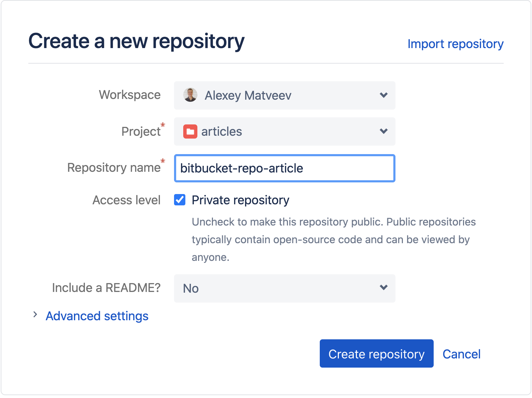
Task: Open the Project dropdown showing articles
Action: [x=284, y=131]
